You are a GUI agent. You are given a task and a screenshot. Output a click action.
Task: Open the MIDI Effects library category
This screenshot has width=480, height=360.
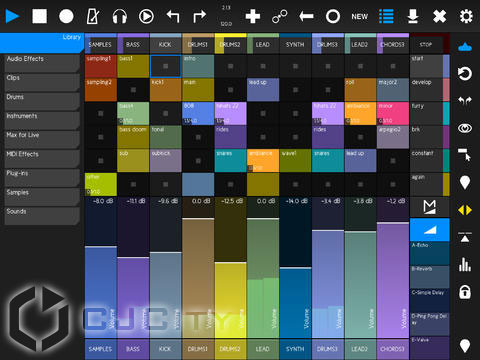coord(42,159)
